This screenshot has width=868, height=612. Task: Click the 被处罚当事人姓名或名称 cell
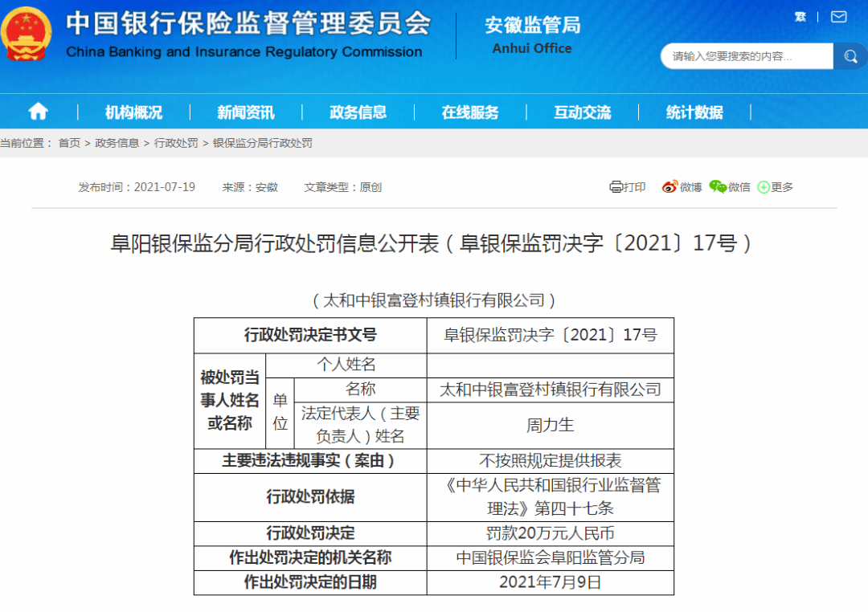230,401
